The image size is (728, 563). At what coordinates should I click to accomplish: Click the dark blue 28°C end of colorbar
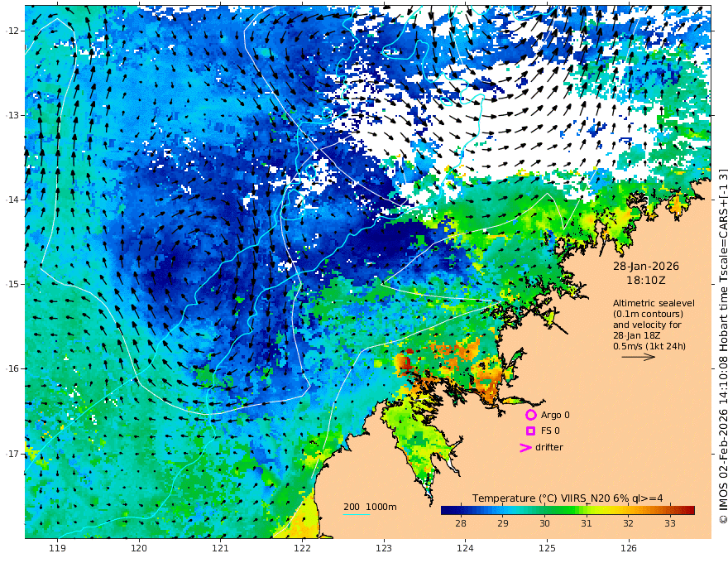[x=448, y=510]
